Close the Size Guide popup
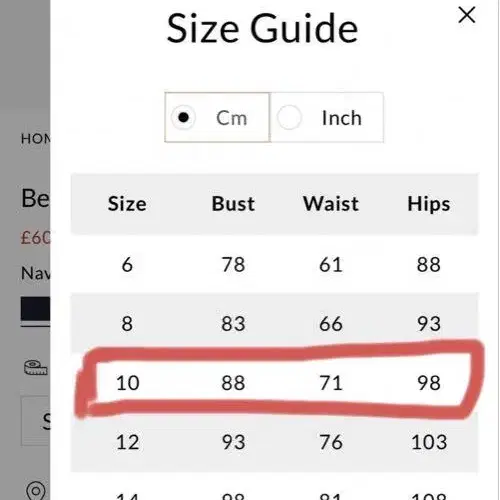Viewport: 500px width, 500px height. (x=466, y=15)
